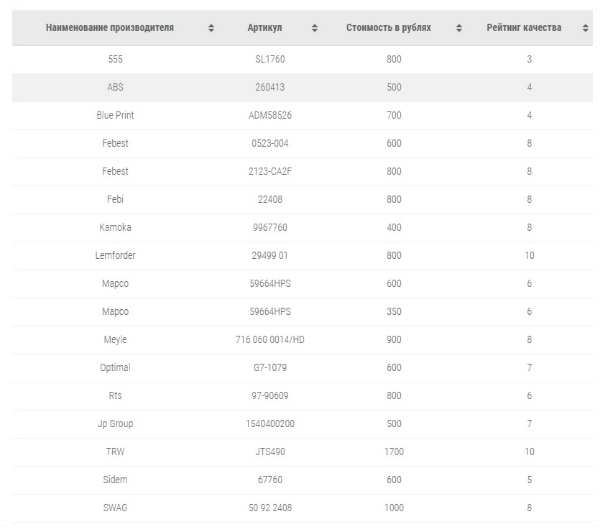Select the Kamoka manufacturer cell

point(115,227)
